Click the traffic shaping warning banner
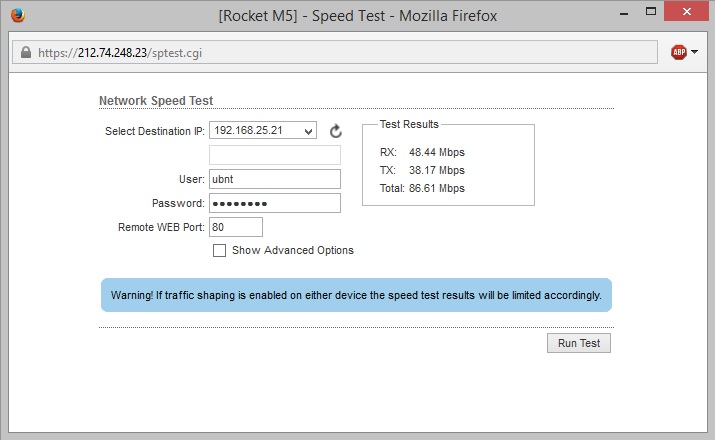This screenshot has width=715, height=440. coord(356,295)
